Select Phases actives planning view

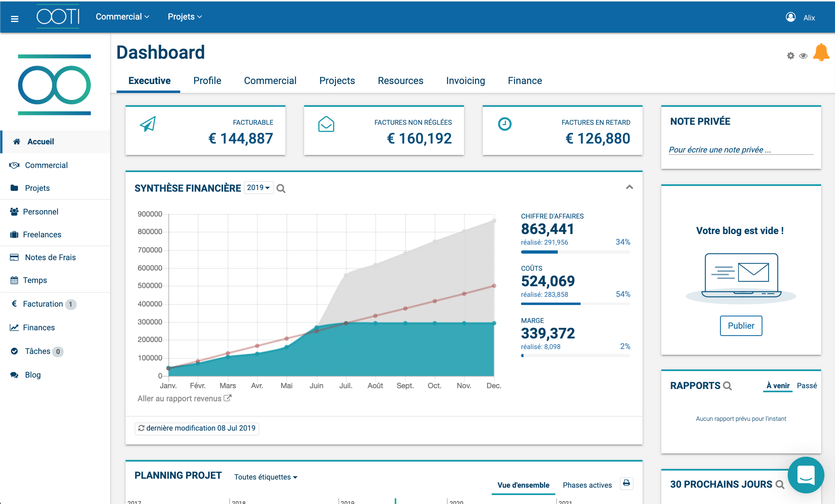(x=587, y=485)
